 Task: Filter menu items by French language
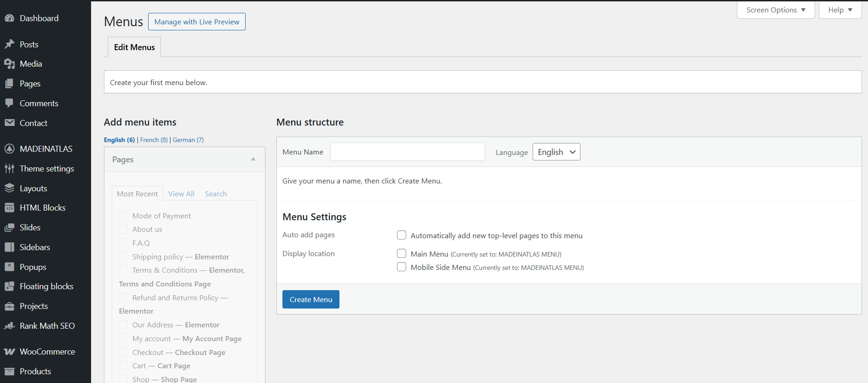[x=154, y=140]
